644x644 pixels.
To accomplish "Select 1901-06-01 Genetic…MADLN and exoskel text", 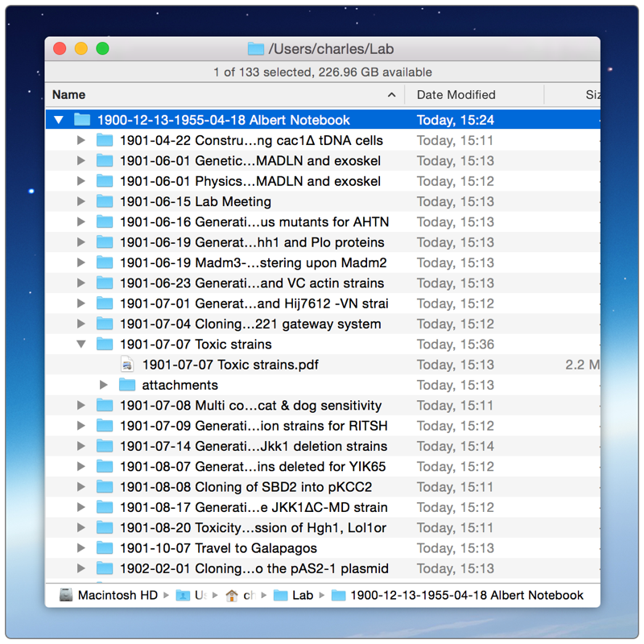I will [250, 161].
